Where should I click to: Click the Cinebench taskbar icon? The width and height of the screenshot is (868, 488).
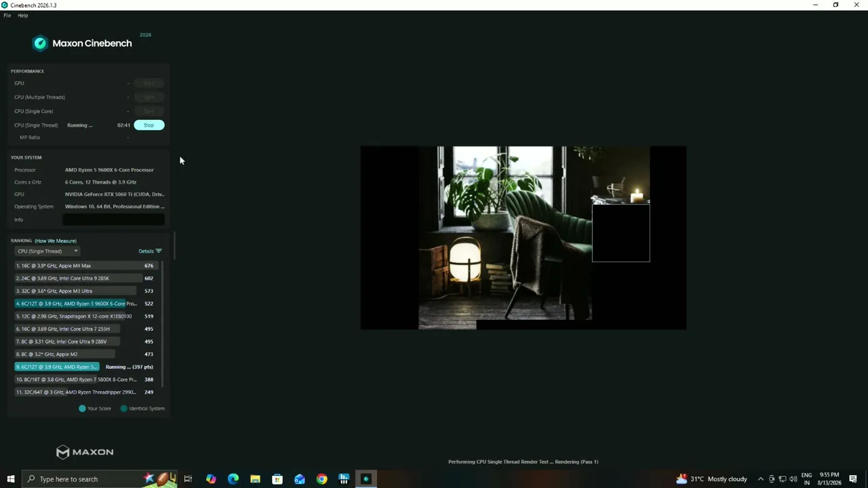[x=366, y=479]
